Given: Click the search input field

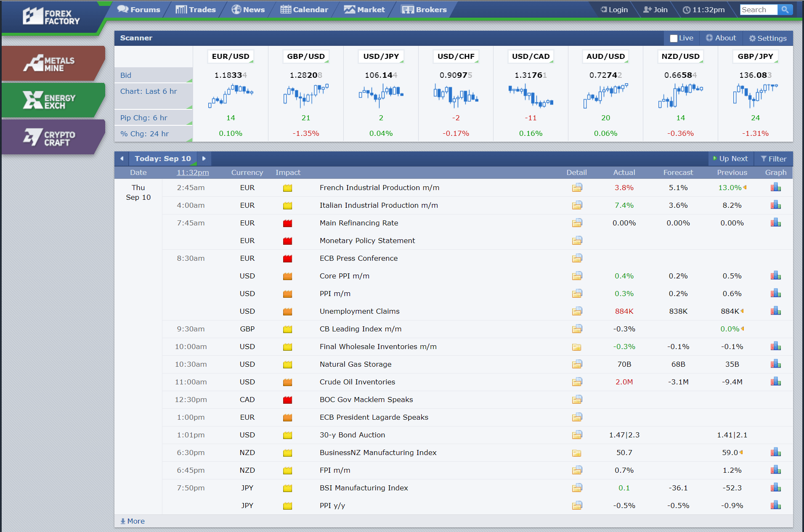Looking at the screenshot, I should [x=759, y=10].
